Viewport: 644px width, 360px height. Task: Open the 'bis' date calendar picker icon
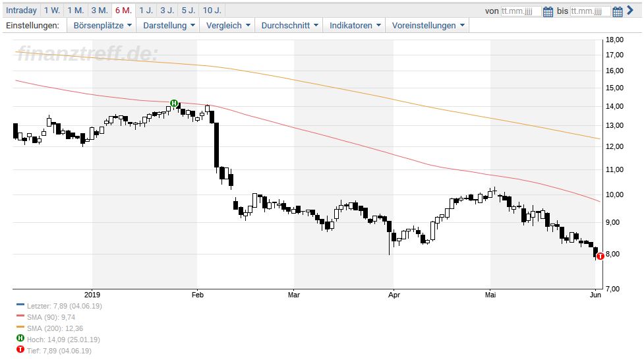pyautogui.click(x=617, y=11)
